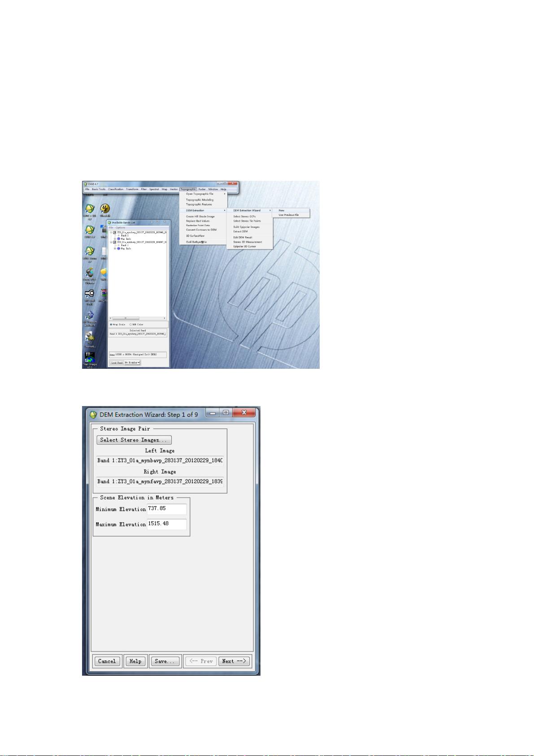Viewport: 534px width, 756px height.
Task: Open the HP Support Assistant desktop icon
Action: (x=89, y=315)
